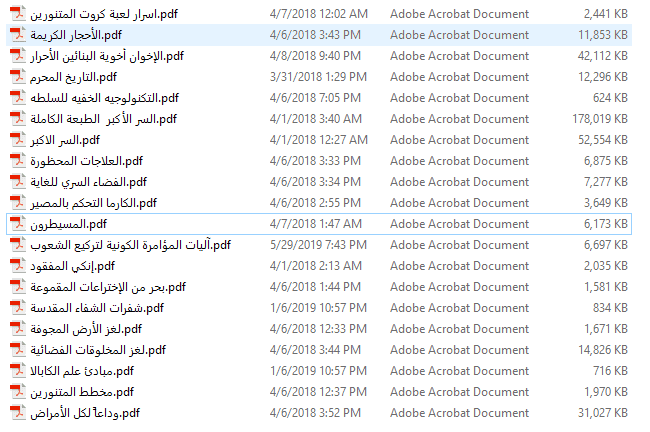Click PDF icon of إنكي المفقود.pdf
Viewport: 650px width, 432px height.
click(x=18, y=266)
